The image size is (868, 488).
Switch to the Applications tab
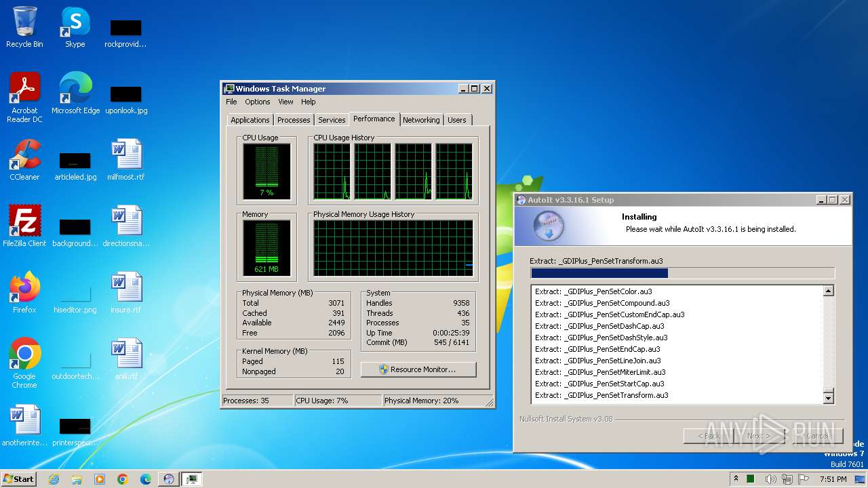[x=250, y=120]
